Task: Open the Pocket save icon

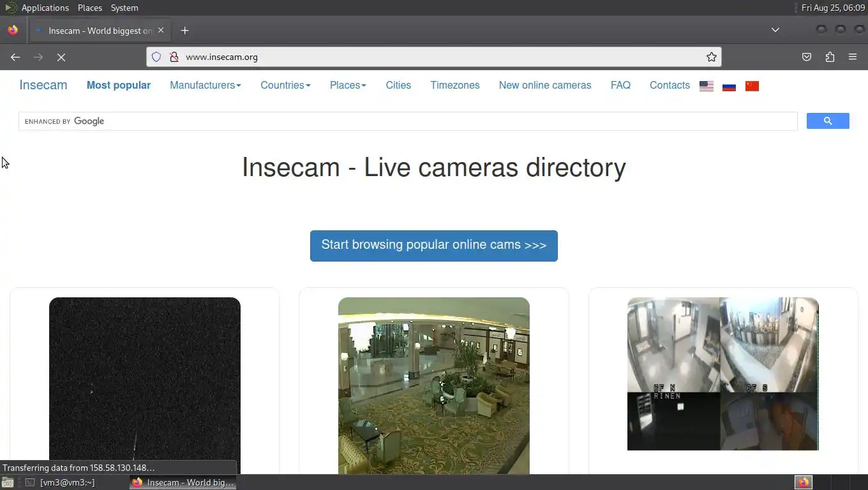Action: point(807,57)
